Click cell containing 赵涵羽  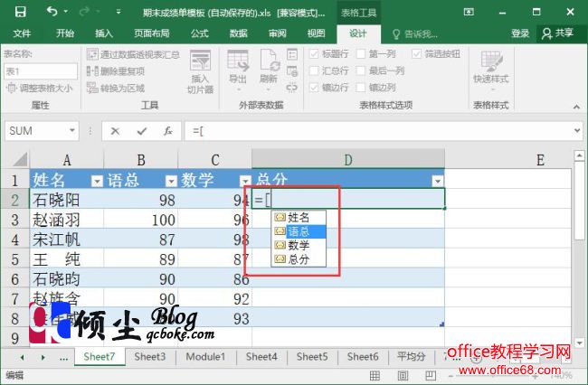click(x=66, y=220)
